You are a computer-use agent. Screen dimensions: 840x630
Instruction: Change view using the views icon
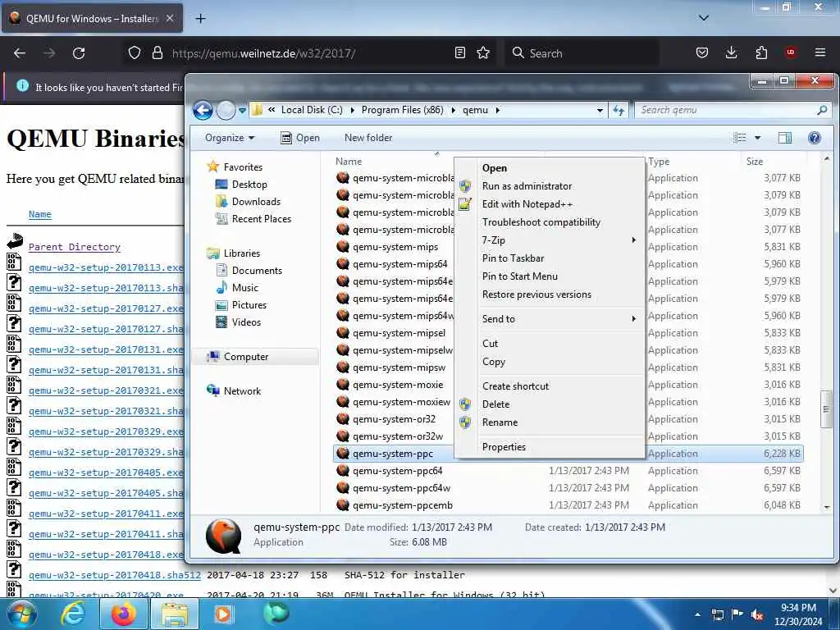coord(740,138)
